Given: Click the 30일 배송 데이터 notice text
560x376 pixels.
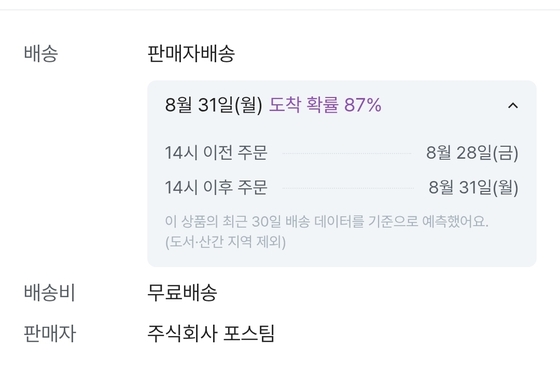Looking at the screenshot, I should coord(326,221).
